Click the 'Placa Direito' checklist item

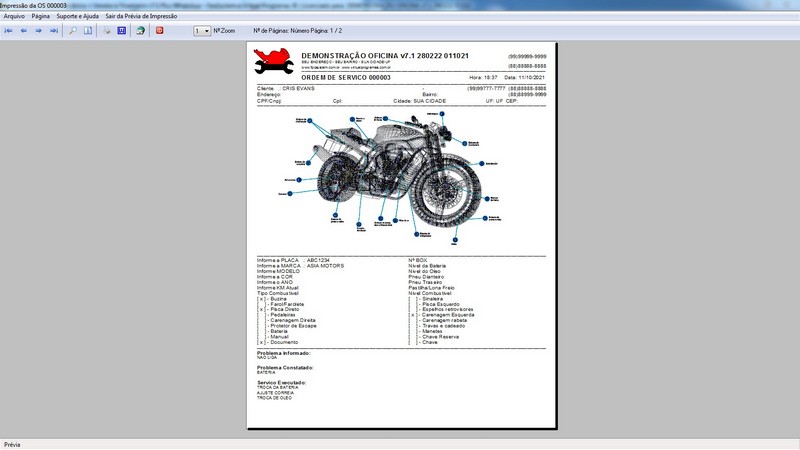point(278,310)
